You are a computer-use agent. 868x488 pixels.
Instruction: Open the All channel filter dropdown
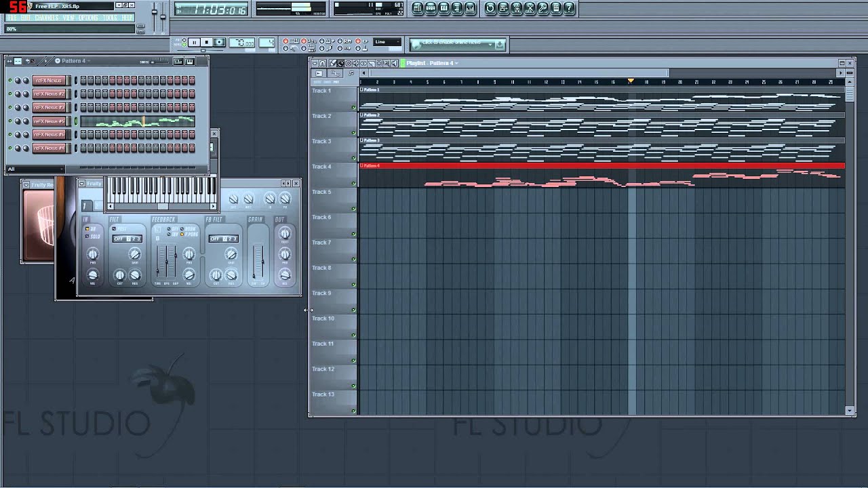35,169
